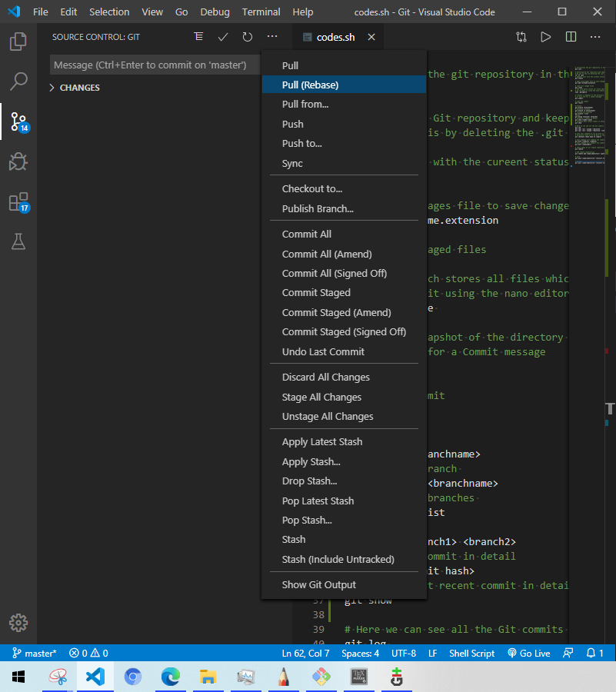
Task: Open the feedback icon in status bar
Action: click(568, 653)
